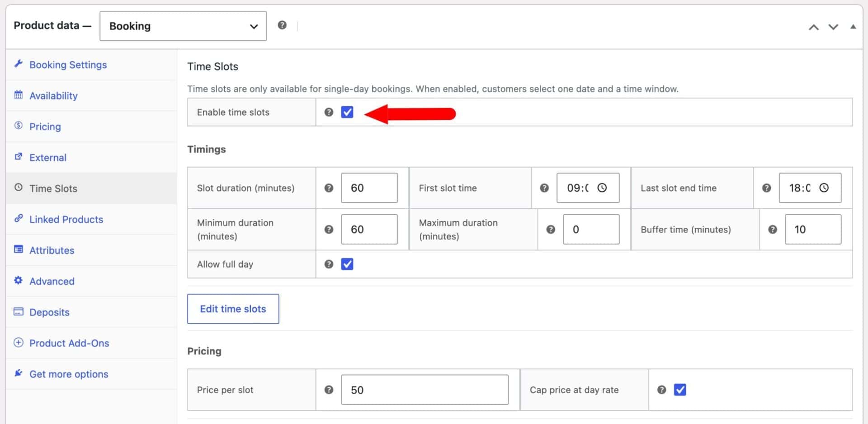Click the list icon beside Attributes

(19, 250)
